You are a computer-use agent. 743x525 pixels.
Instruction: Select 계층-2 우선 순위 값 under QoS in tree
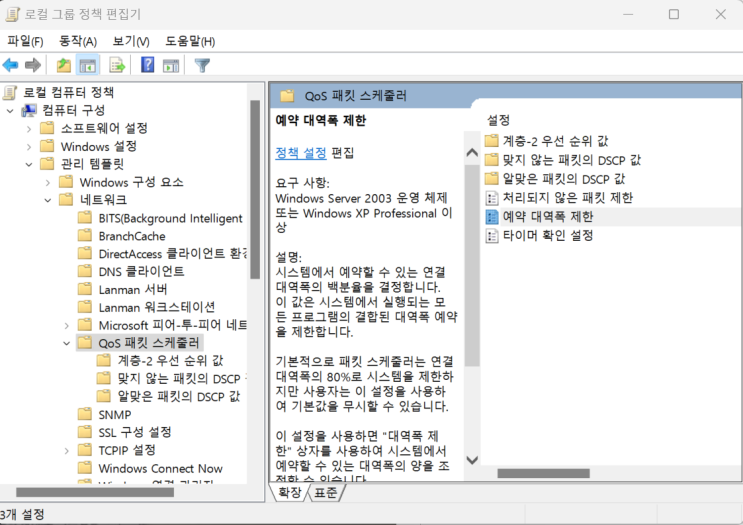[x=170, y=361]
